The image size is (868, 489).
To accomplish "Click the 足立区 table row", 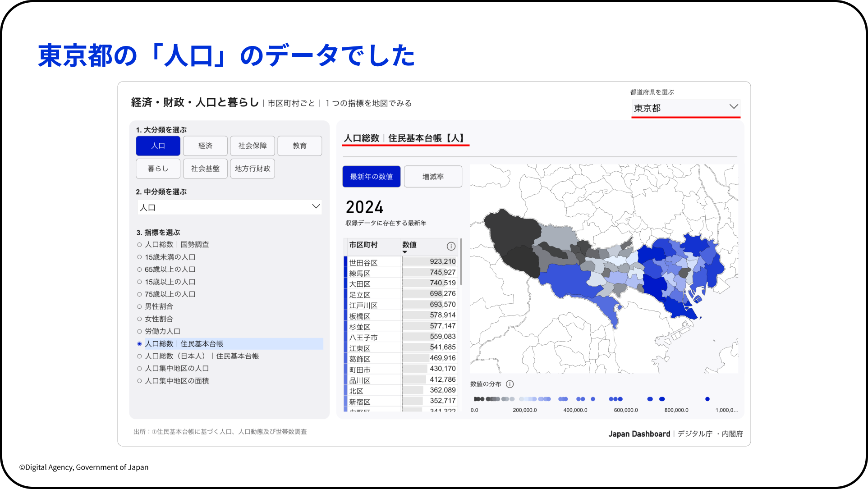I will pos(401,294).
